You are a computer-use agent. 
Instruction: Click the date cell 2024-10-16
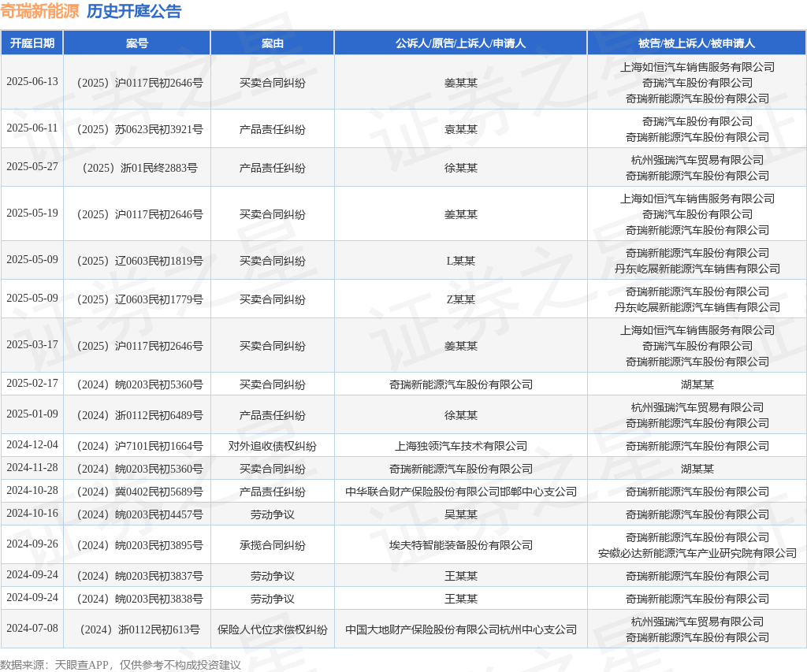click(32, 514)
